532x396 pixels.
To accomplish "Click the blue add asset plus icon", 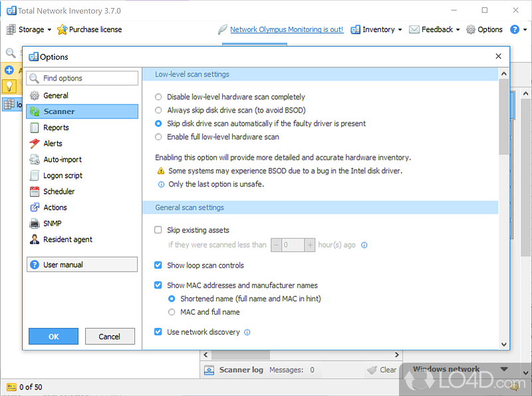I will 9,70.
